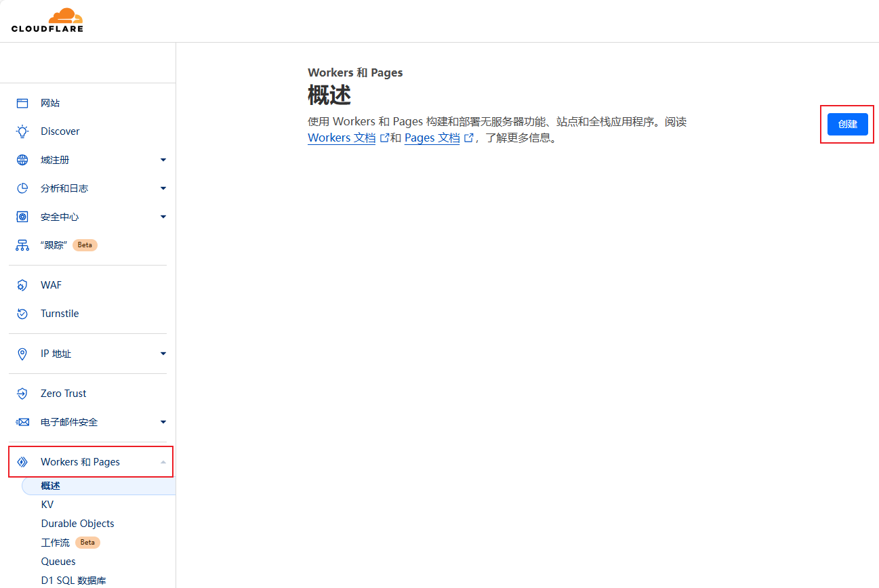The width and height of the screenshot is (879, 588).
Task: Click the Zero Trust shield icon
Action: [x=22, y=394]
